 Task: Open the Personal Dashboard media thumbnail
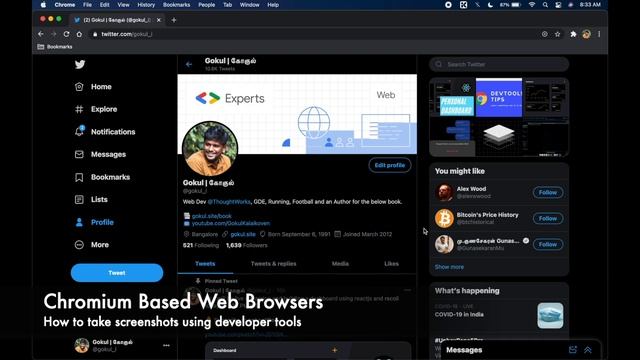453,97
